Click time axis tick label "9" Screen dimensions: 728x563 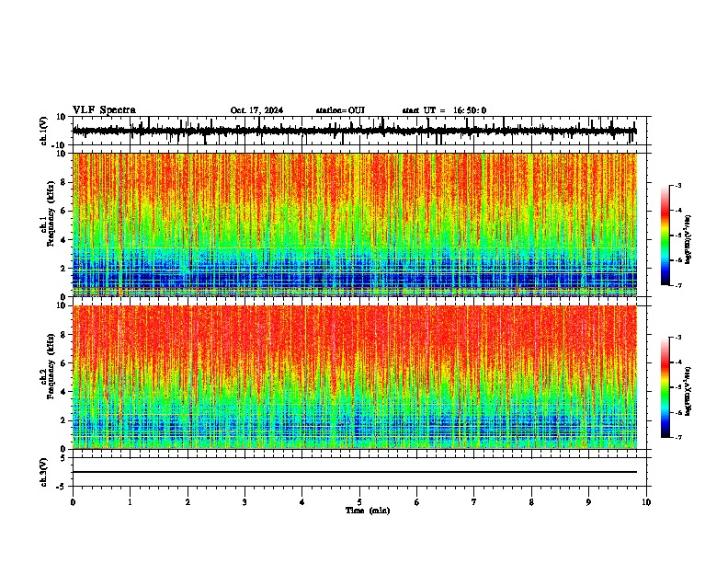(x=588, y=502)
